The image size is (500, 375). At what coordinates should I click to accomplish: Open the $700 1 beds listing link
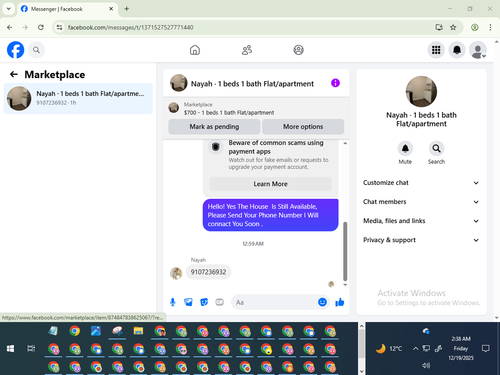[x=229, y=113]
